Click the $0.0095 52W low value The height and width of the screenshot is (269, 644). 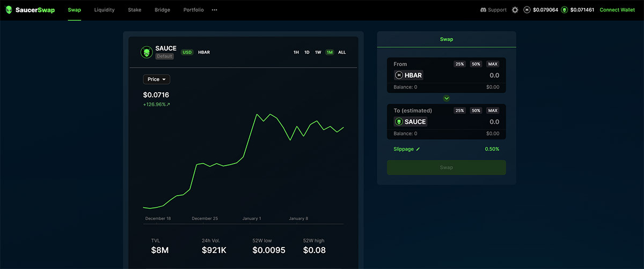(x=269, y=250)
